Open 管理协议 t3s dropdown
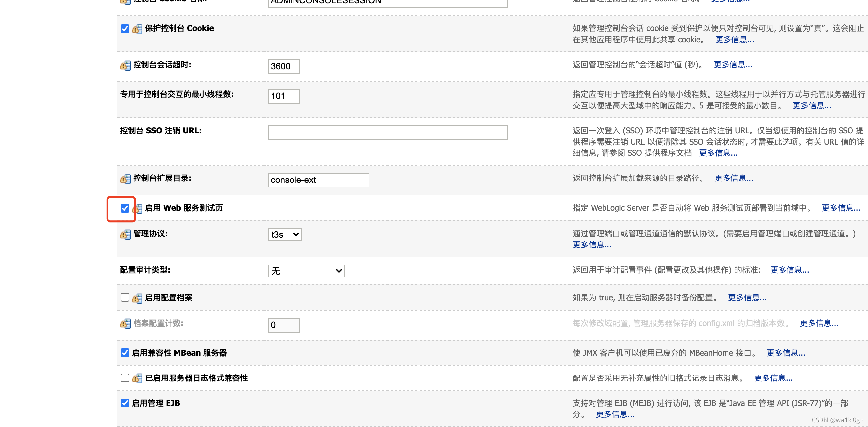Viewport: 868px width, 427px height. (x=285, y=234)
